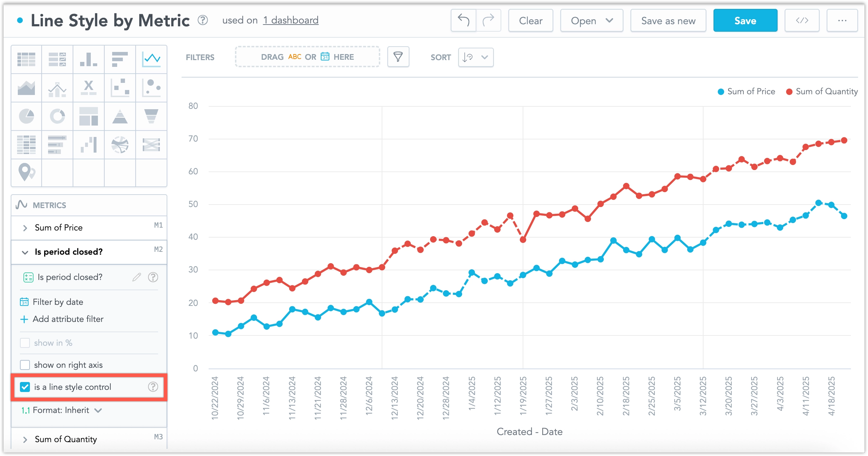
Task: Check the 'show in %' option
Action: pos(25,343)
